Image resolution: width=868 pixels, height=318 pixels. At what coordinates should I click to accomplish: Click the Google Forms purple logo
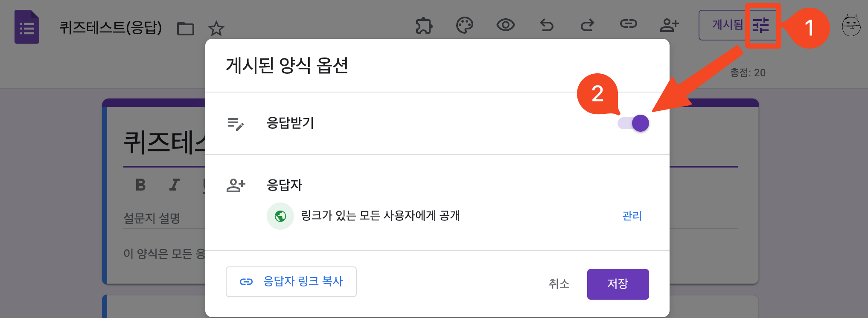click(x=26, y=27)
